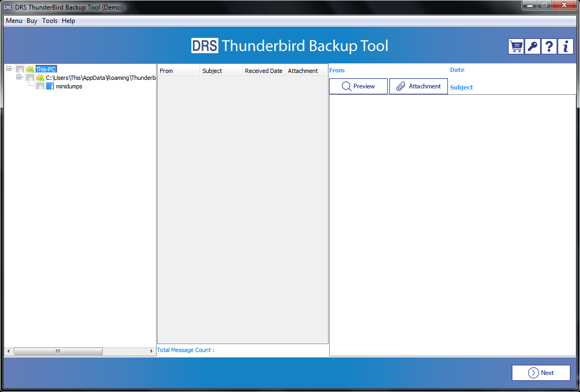580x392 pixels.
Task: Click the key activation icon
Action: coord(532,46)
